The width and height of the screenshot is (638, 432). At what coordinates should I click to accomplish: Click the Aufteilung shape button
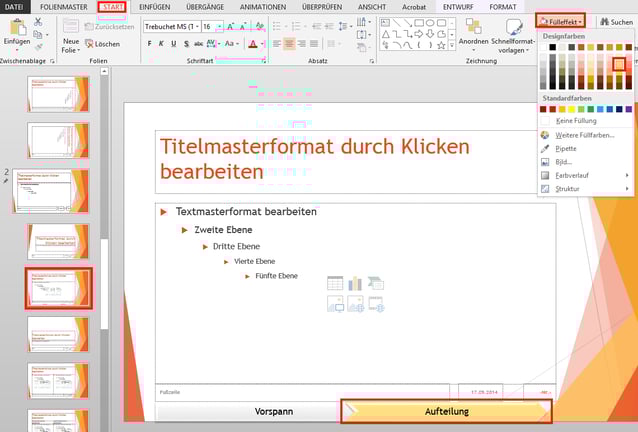tap(446, 411)
